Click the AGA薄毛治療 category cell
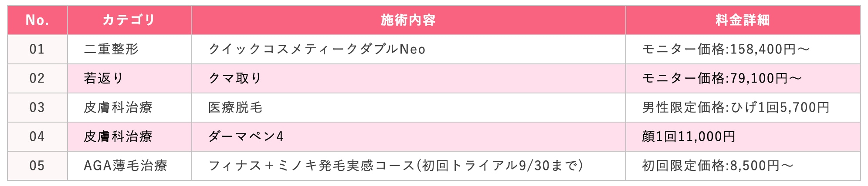 point(129,166)
